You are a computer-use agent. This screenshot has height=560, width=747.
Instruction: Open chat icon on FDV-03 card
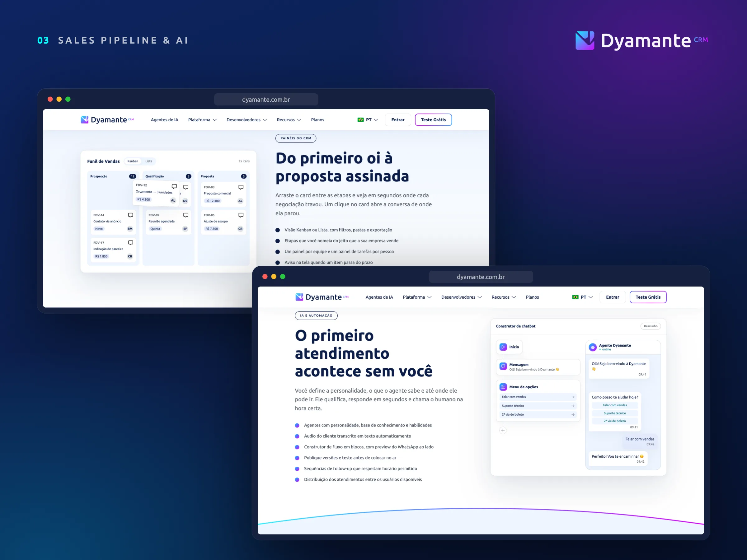(x=241, y=187)
